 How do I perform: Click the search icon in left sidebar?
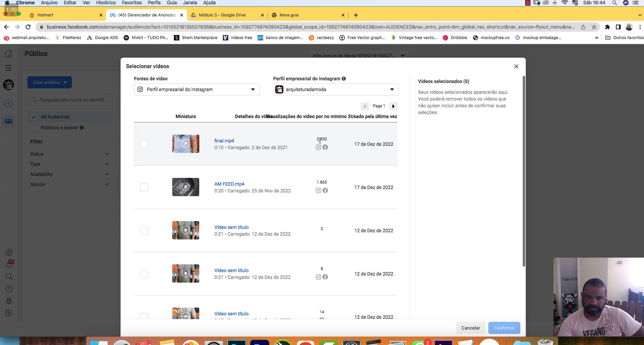(9, 277)
